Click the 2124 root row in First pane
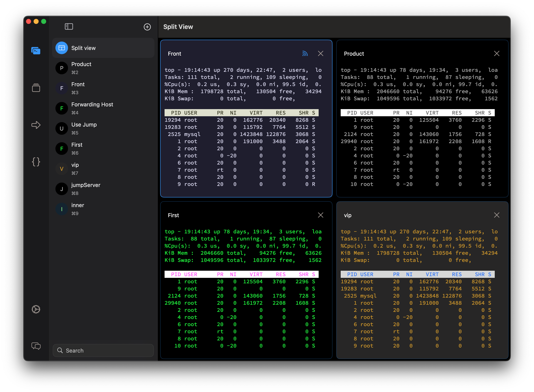The width and height of the screenshot is (534, 392). [x=241, y=296]
